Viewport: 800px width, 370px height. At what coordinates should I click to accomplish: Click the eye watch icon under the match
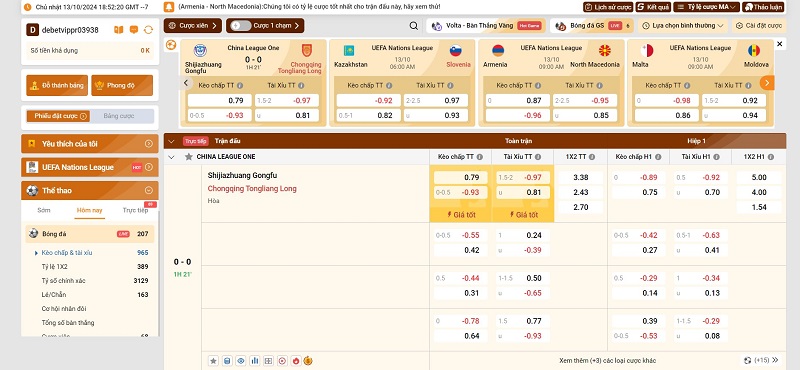point(241,361)
